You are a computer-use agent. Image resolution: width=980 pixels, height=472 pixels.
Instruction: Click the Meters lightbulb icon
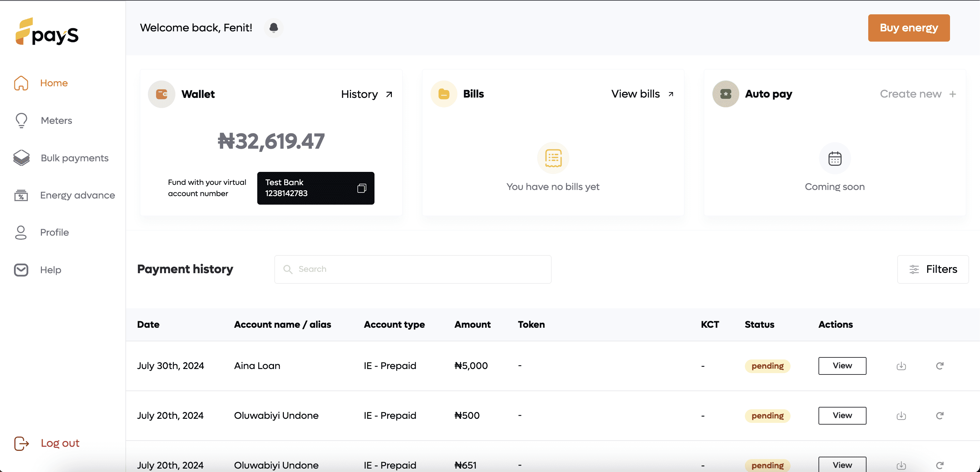pos(21,120)
